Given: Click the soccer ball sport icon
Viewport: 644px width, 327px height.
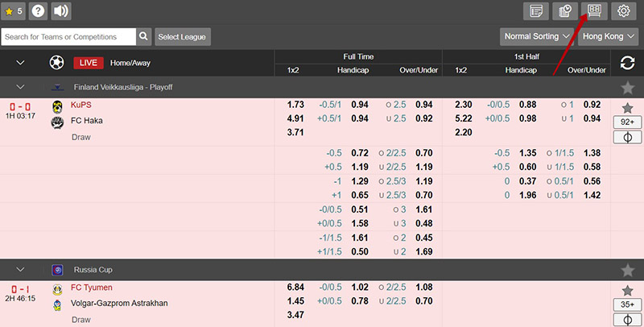Looking at the screenshot, I should point(56,62).
